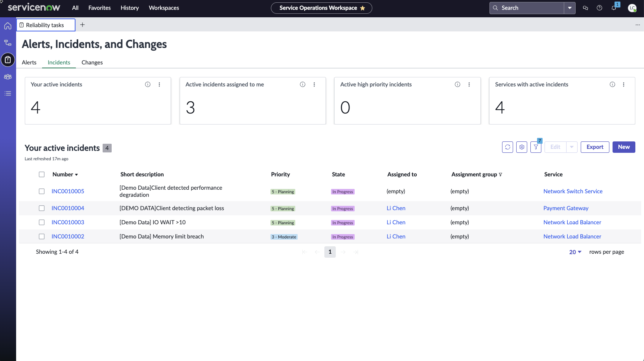644x361 pixels.
Task: Select page 1 in pagination
Action: (330, 252)
